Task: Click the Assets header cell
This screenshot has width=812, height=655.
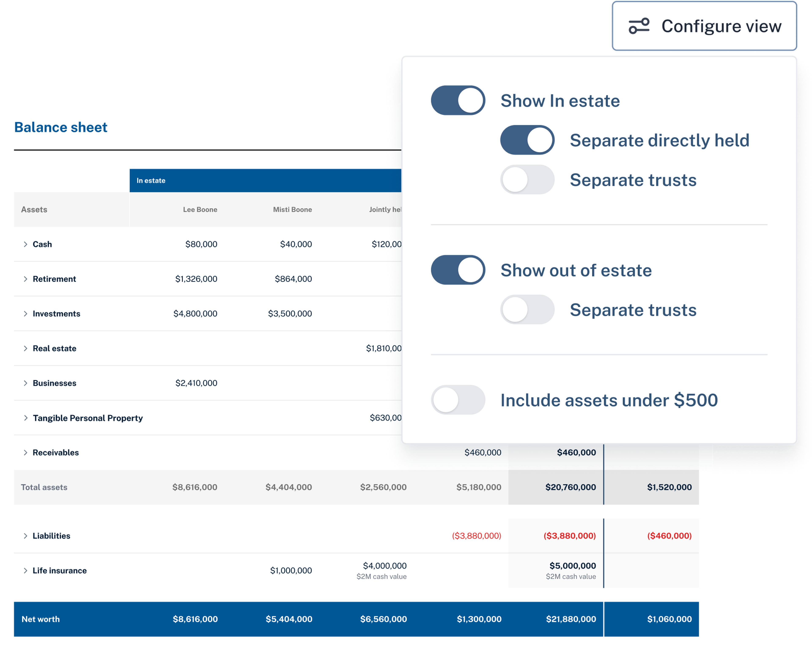Action: coord(71,209)
